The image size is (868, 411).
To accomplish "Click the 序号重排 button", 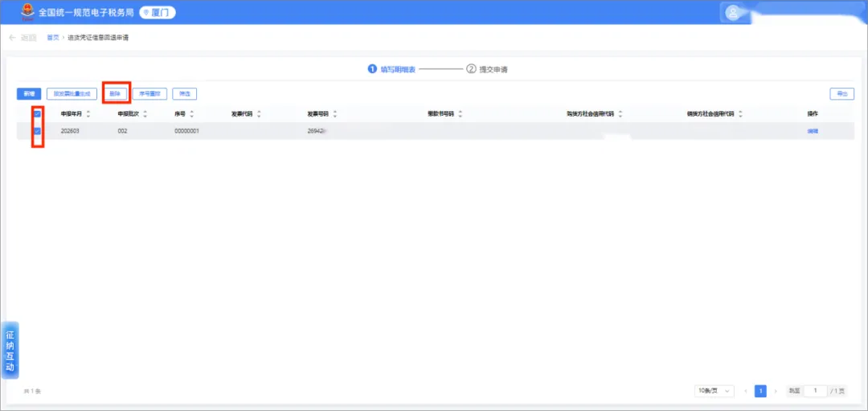I will pos(150,94).
